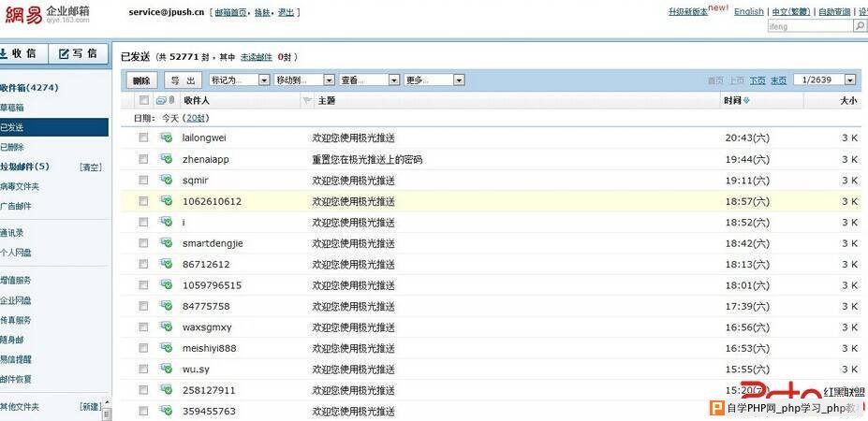Open the 垃圾邮件(5) folder
This screenshot has width=868, height=421.
[x=25, y=167]
